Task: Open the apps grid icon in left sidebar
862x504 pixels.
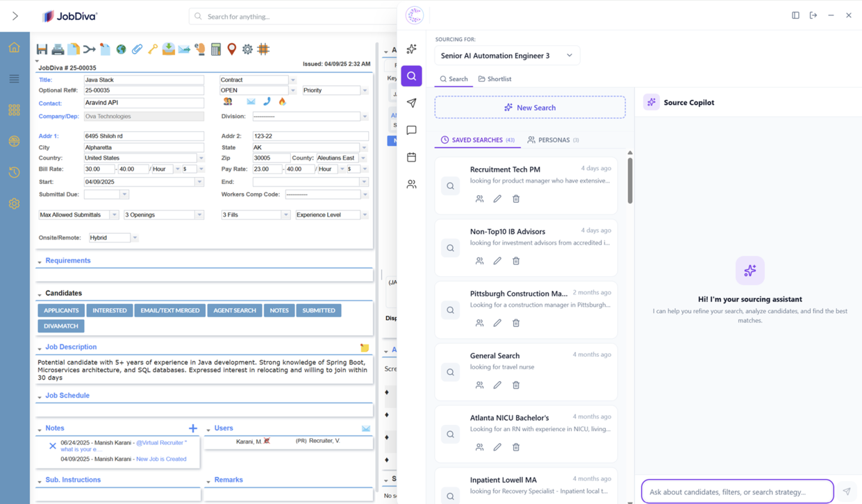Action: (x=15, y=110)
